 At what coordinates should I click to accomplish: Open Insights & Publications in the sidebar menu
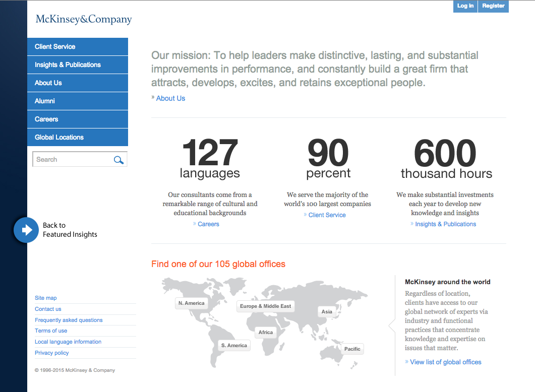pyautogui.click(x=78, y=65)
